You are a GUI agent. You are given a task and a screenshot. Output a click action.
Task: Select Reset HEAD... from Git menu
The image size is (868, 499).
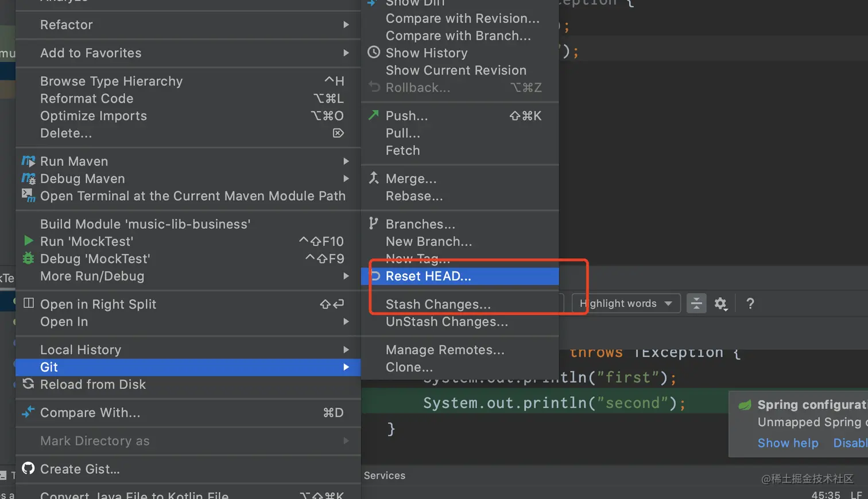click(x=428, y=276)
